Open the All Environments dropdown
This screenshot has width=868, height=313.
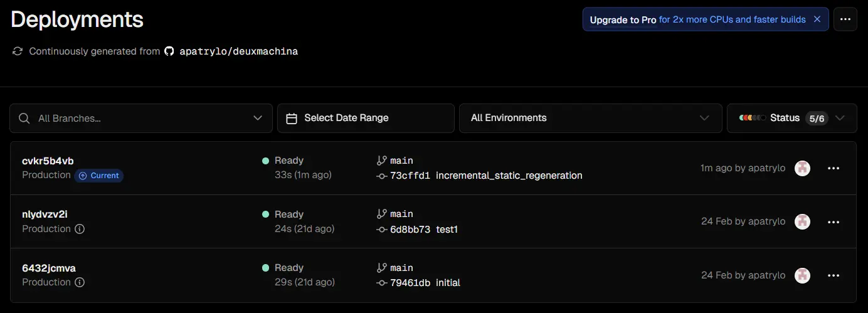[590, 118]
